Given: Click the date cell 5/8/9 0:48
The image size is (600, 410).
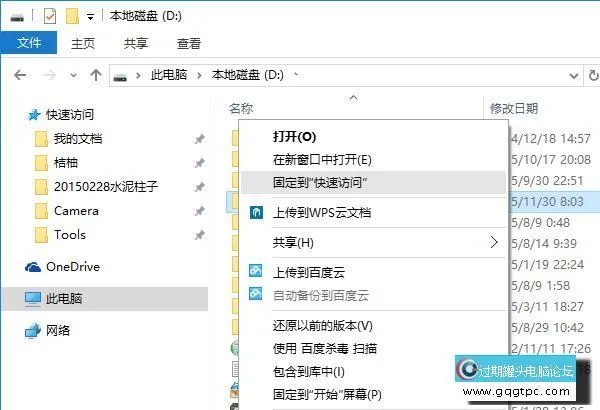Looking at the screenshot, I should click(x=541, y=223).
